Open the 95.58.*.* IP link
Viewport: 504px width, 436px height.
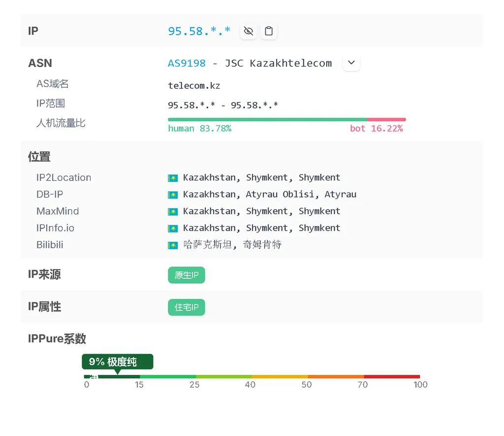click(199, 31)
